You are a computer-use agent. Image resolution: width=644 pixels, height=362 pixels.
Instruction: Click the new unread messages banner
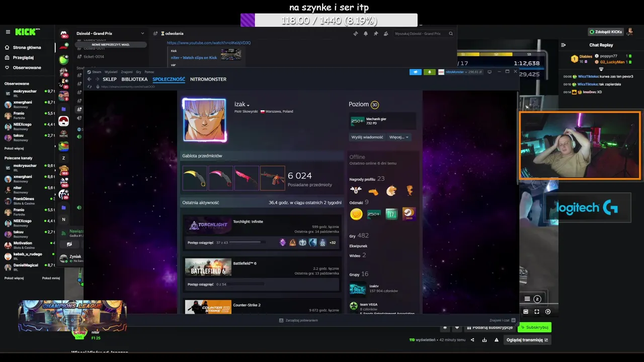(110, 44)
